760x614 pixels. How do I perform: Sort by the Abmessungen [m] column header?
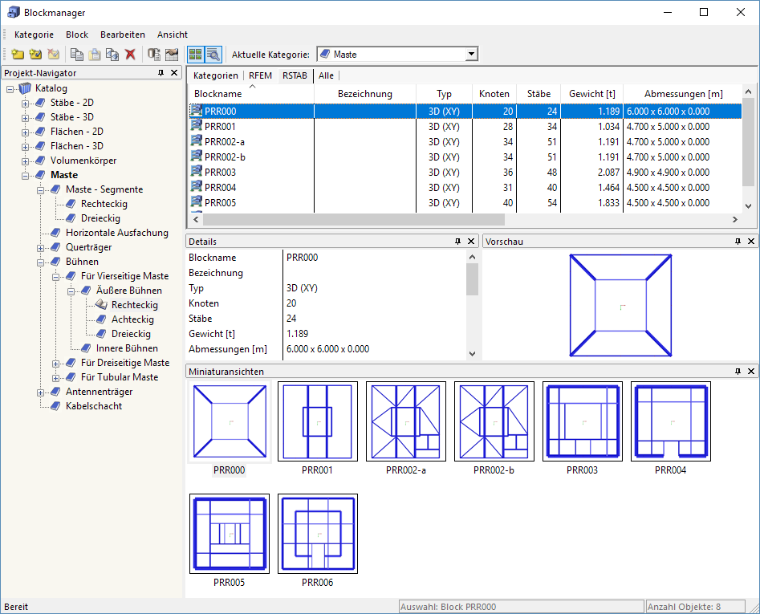click(682, 94)
